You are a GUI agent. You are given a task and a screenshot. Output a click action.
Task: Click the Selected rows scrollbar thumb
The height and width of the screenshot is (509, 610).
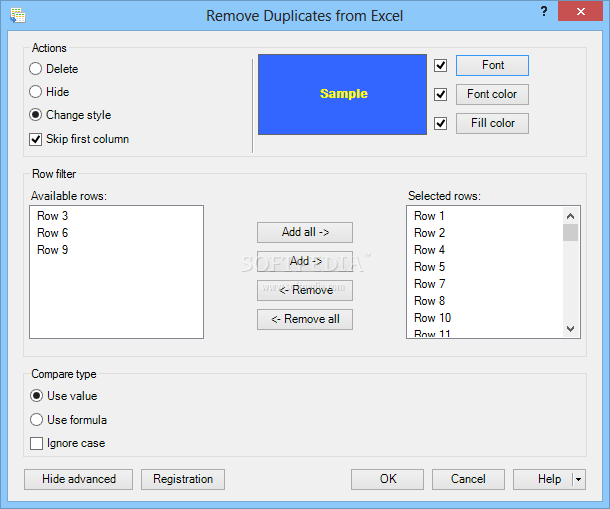[570, 233]
